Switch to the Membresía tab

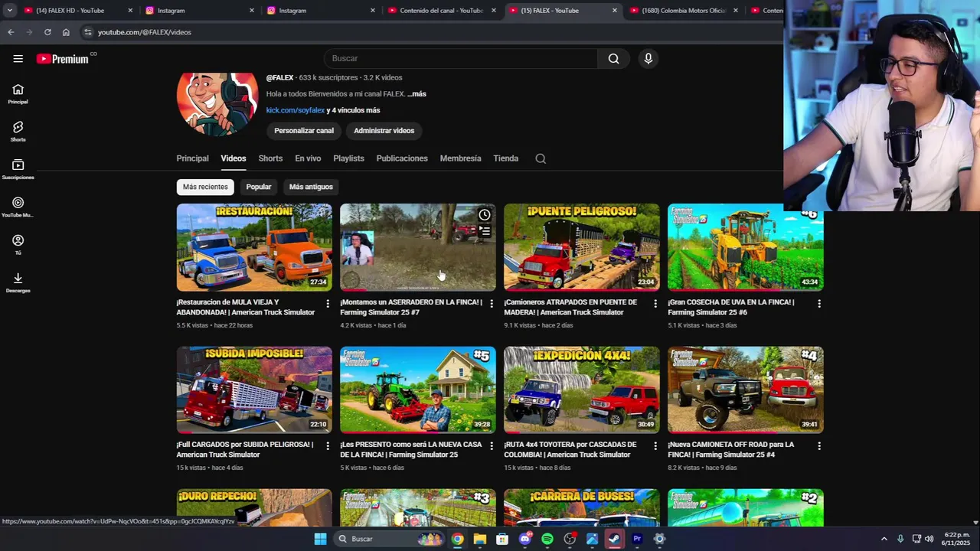tap(460, 158)
